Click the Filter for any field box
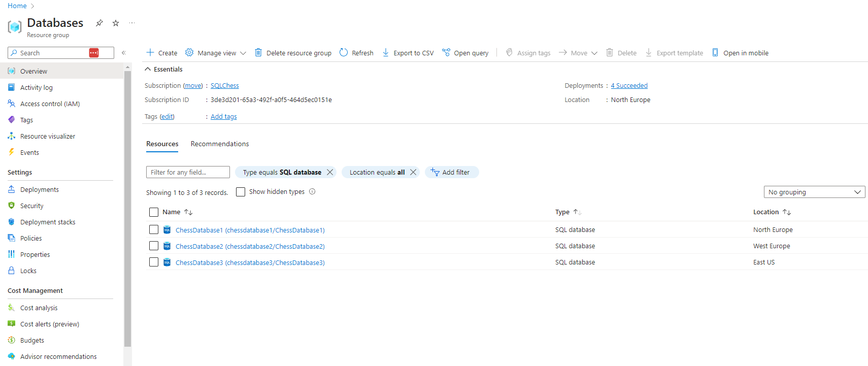The width and height of the screenshot is (868, 366). pos(188,172)
